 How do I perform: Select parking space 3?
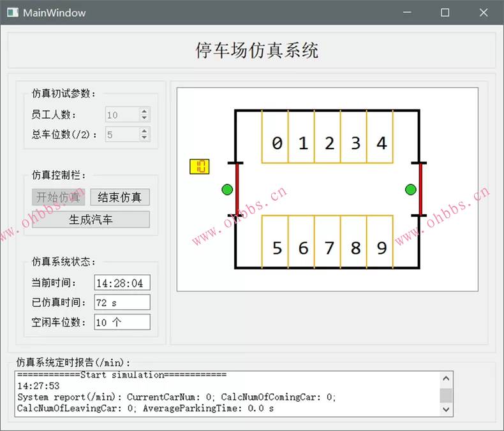pyautogui.click(x=353, y=137)
